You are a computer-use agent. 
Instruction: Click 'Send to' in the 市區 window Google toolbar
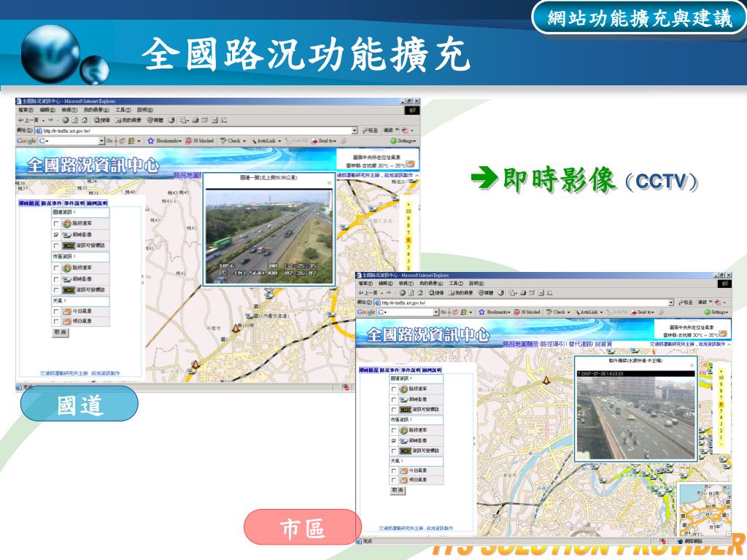coord(643,312)
